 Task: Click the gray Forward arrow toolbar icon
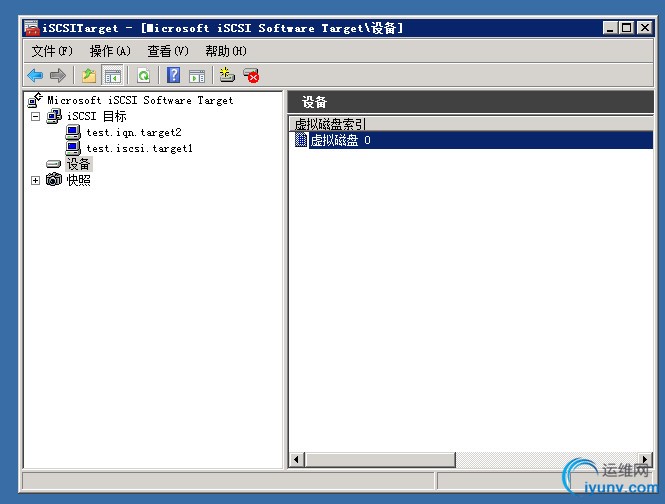click(58, 76)
